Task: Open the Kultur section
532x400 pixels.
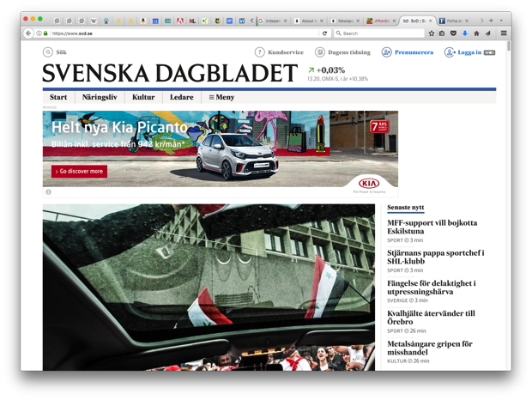Action: coord(143,97)
